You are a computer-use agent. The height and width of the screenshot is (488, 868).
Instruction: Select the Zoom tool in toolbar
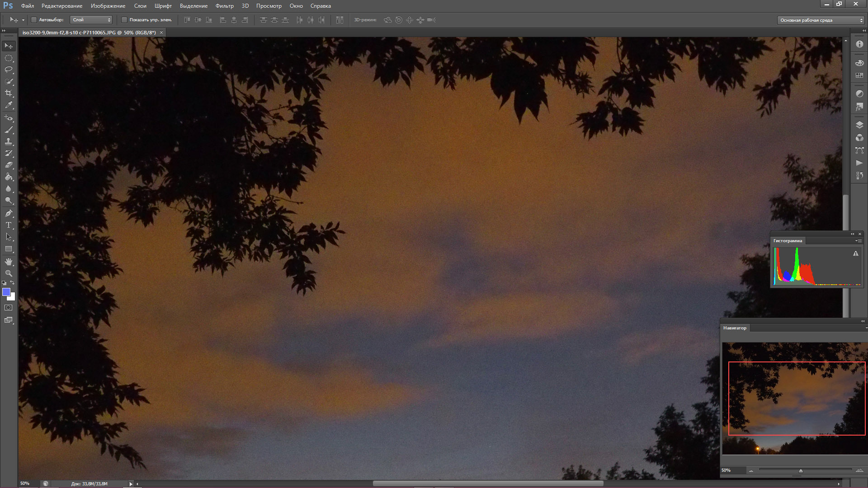[x=9, y=273]
